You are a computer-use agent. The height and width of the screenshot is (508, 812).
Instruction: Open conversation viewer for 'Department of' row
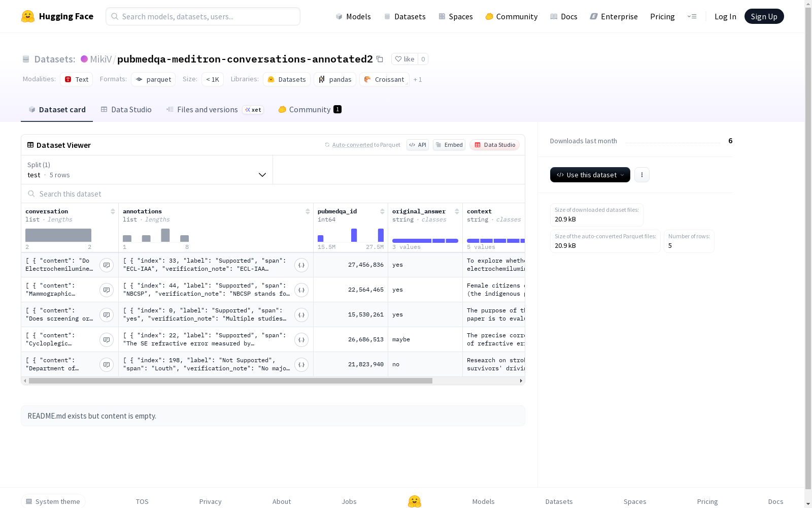(x=107, y=365)
